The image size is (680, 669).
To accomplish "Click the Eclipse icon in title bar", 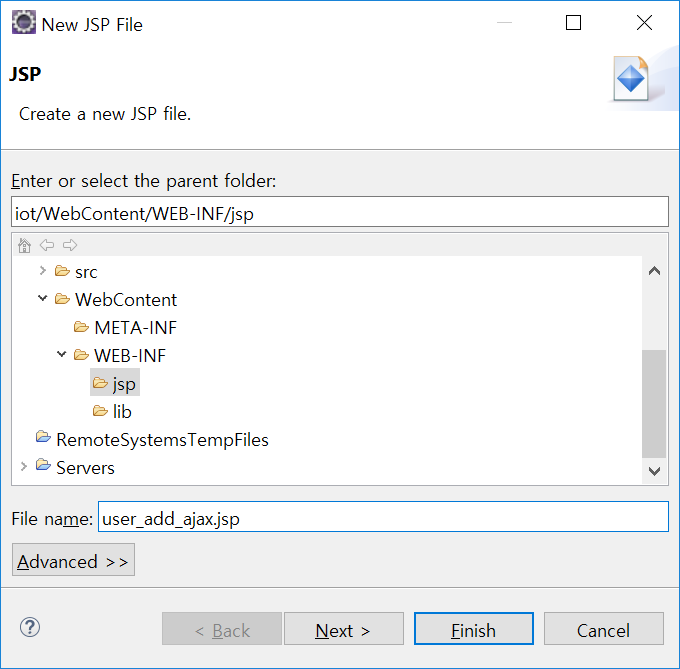I will pyautogui.click(x=23, y=23).
